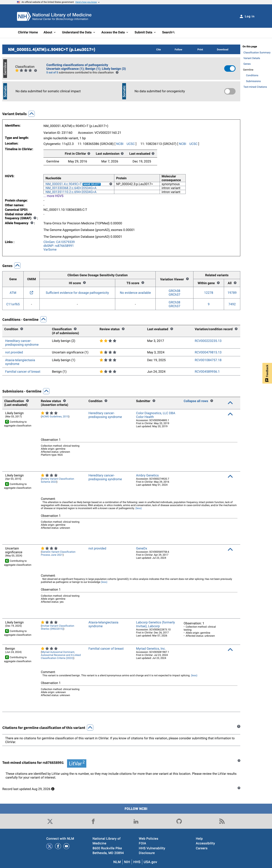Expand the government website 'Here's how you know' banner
This screenshot has width=272, height=868.
87,2
